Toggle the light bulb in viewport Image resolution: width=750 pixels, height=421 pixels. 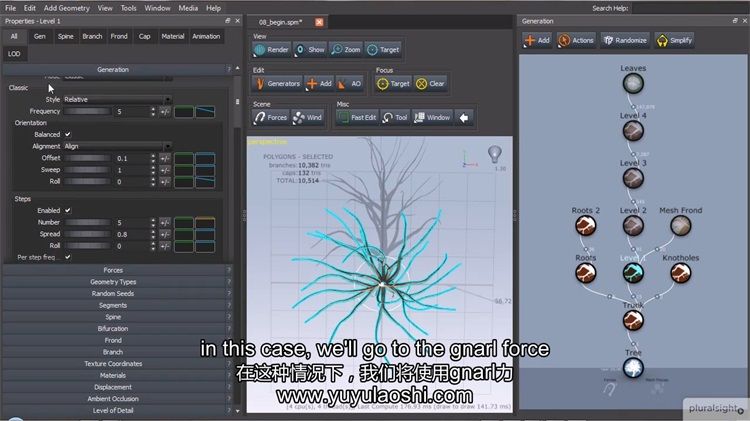495,154
